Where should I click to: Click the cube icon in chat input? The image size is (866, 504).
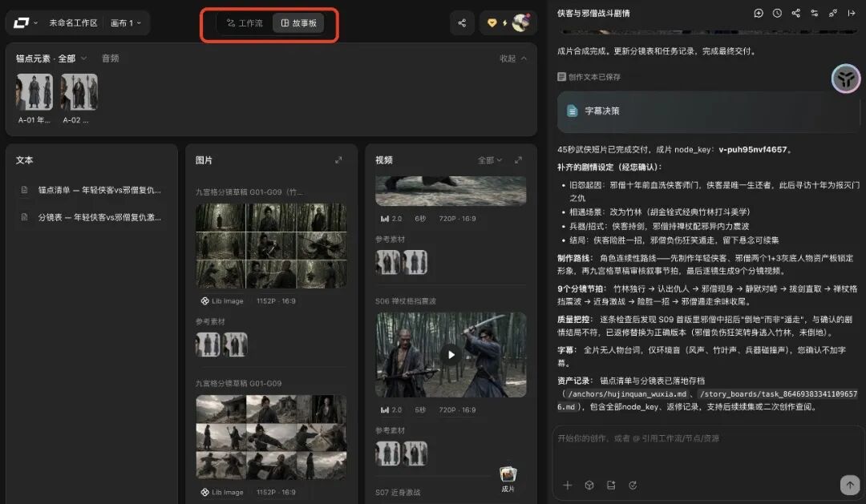(589, 485)
